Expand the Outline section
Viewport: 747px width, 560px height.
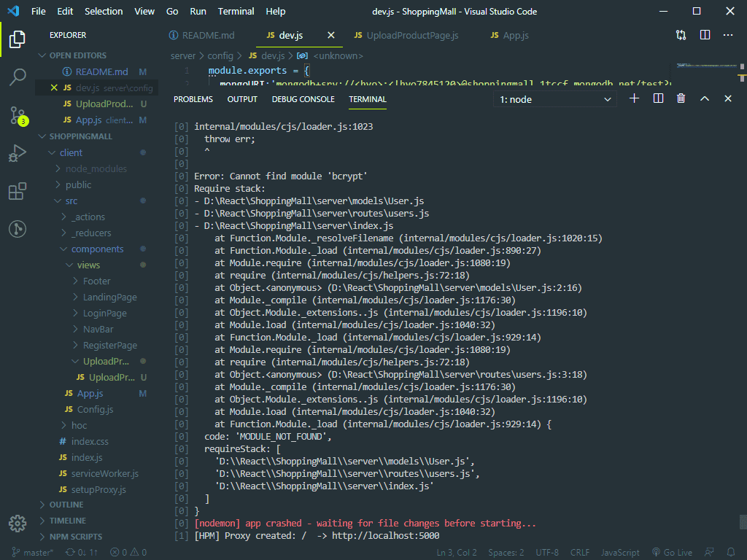click(66, 505)
